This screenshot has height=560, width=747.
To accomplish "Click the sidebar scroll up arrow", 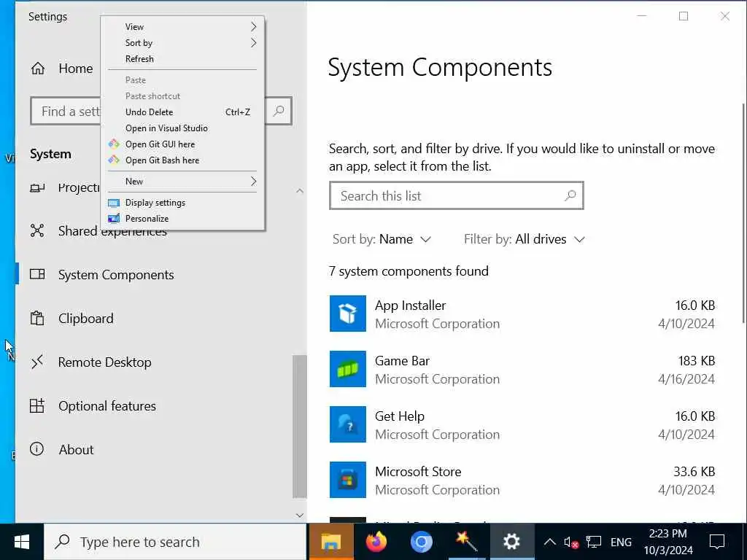I will tap(300, 191).
